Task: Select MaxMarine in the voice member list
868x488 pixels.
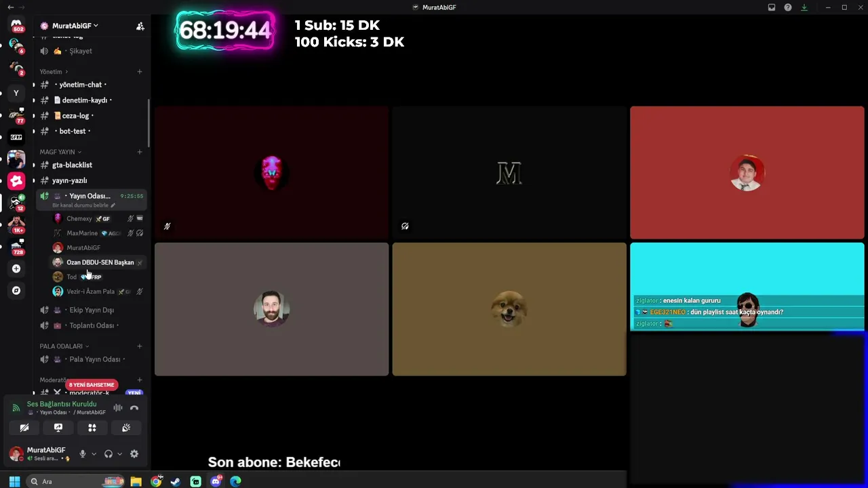Action: pos(98,233)
